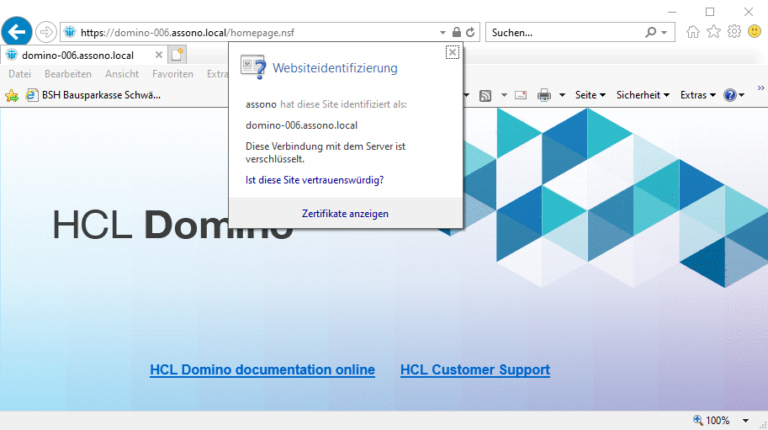This screenshot has width=768, height=430.
Task: Open the Home page icon
Action: (x=693, y=32)
